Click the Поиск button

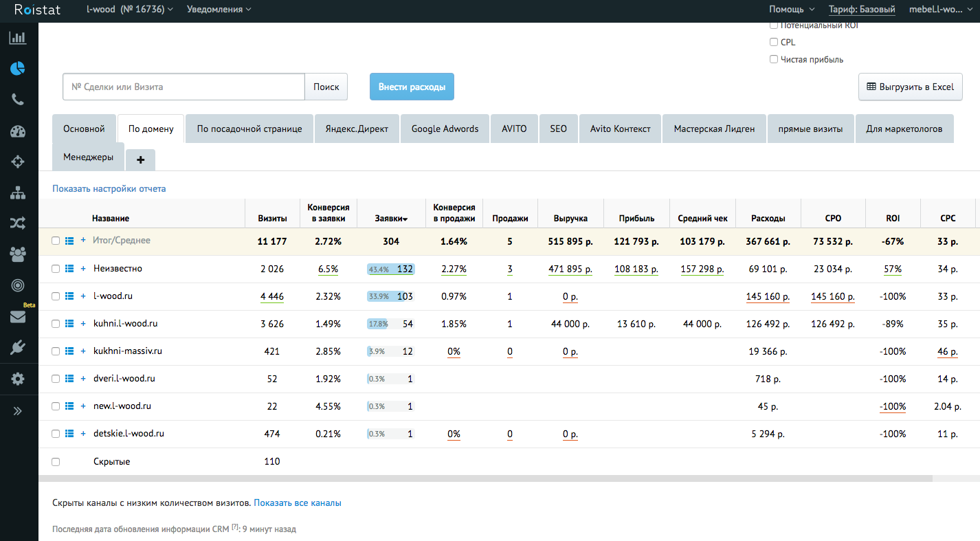tap(326, 87)
